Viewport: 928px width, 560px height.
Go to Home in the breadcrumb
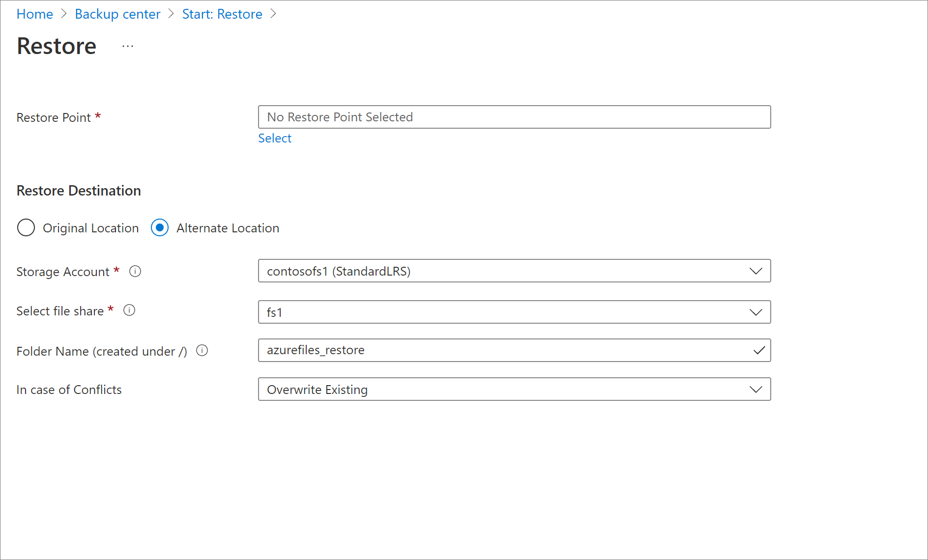coord(34,14)
